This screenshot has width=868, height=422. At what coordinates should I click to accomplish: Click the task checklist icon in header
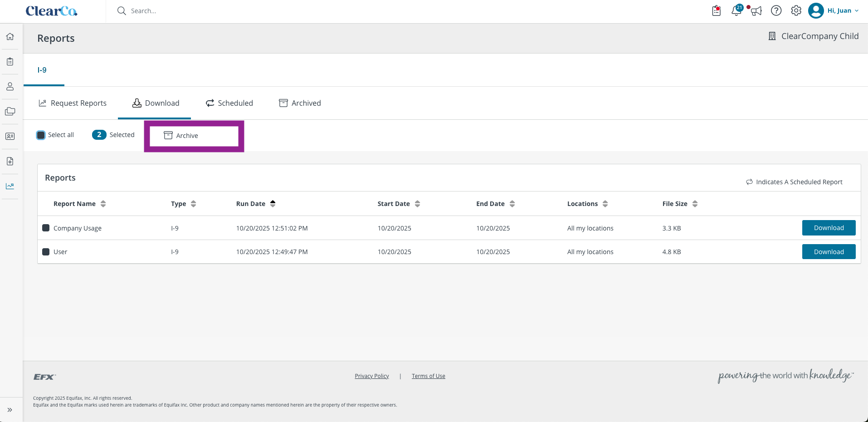(x=716, y=10)
